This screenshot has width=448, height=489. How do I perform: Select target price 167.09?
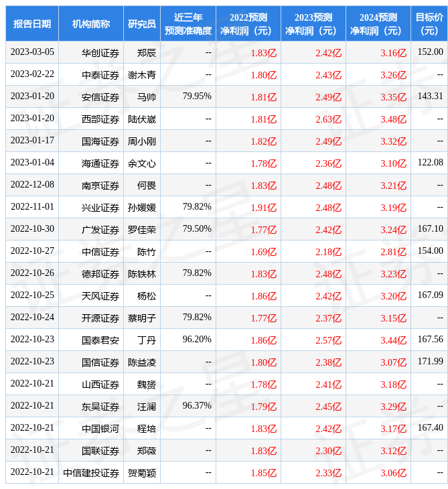pyautogui.click(x=430, y=295)
